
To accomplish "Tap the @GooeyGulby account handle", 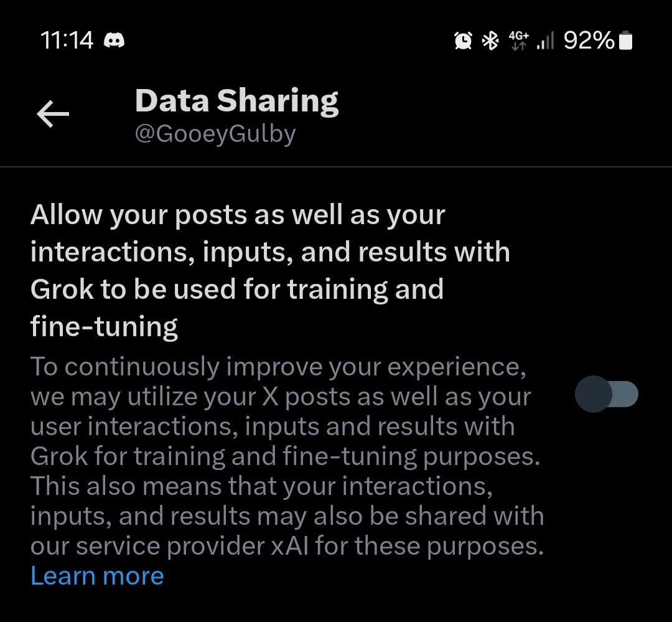I will (215, 134).
